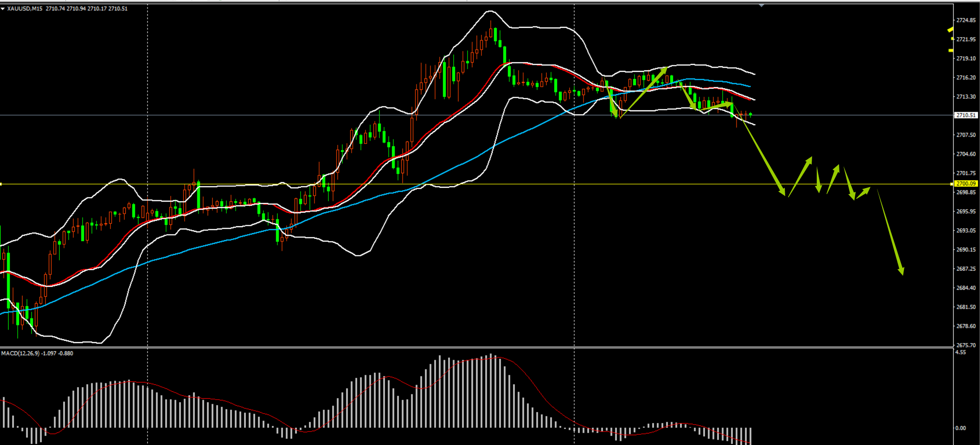Click the 2681.50 price scale label
Image resolution: width=980 pixels, height=445 pixels.
pyautogui.click(x=966, y=307)
